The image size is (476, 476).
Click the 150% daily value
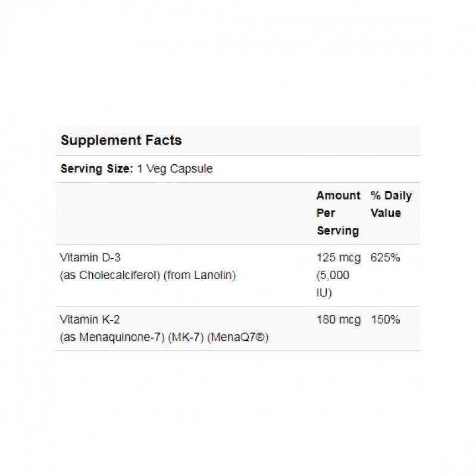[385, 320]
